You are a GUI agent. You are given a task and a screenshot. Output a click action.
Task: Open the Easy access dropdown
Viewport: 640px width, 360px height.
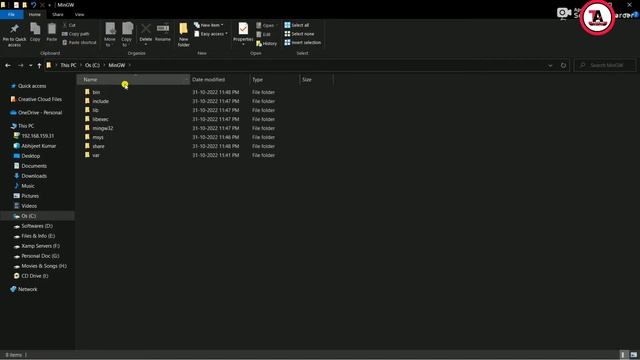(x=211, y=34)
